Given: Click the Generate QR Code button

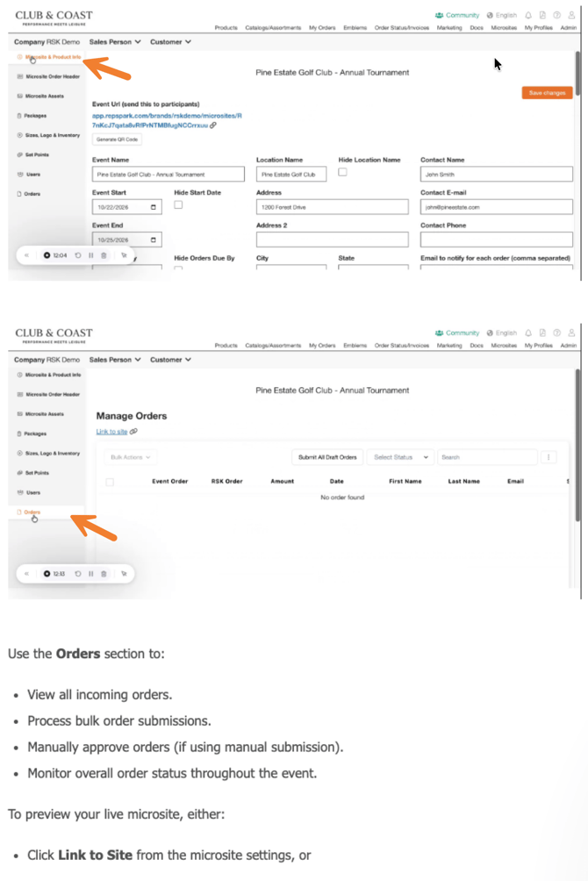Looking at the screenshot, I should point(117,140).
